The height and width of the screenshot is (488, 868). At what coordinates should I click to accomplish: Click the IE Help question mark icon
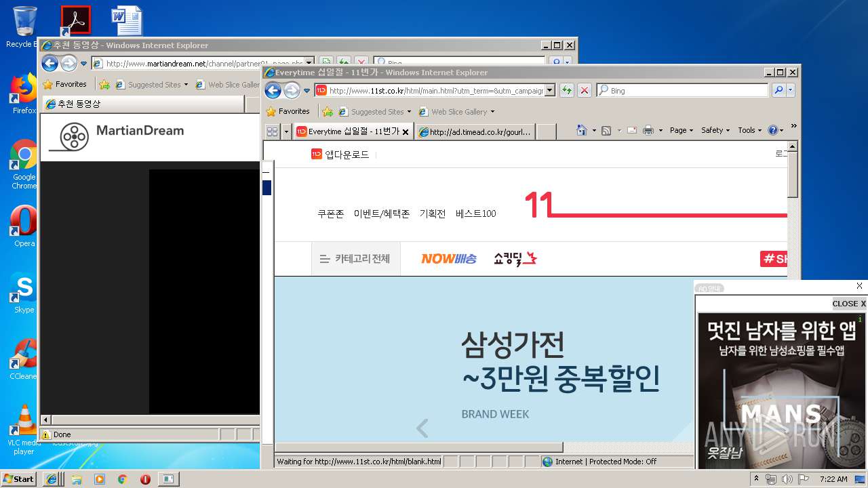pyautogui.click(x=772, y=130)
